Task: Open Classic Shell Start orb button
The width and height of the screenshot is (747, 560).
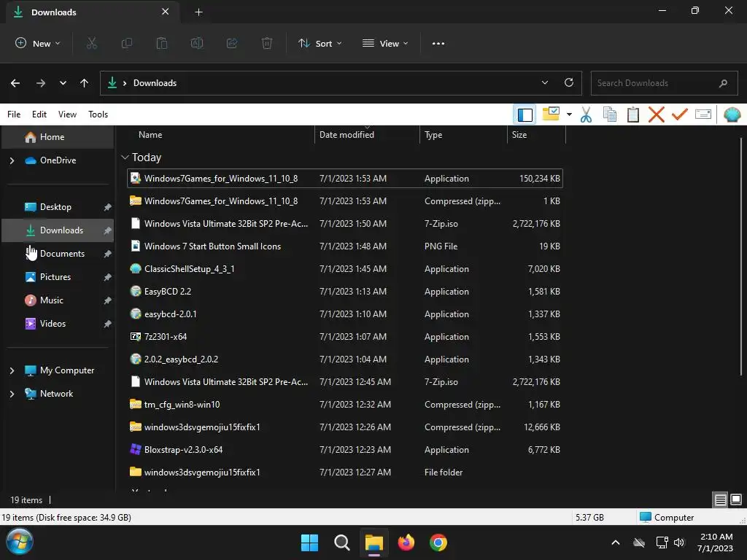Action: point(20,542)
